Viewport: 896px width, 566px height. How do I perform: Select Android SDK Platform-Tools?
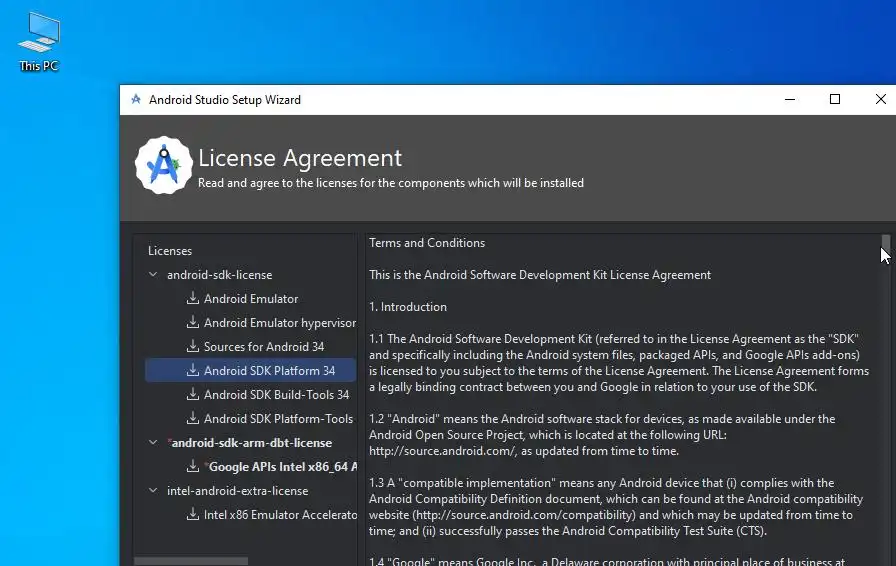click(278, 418)
